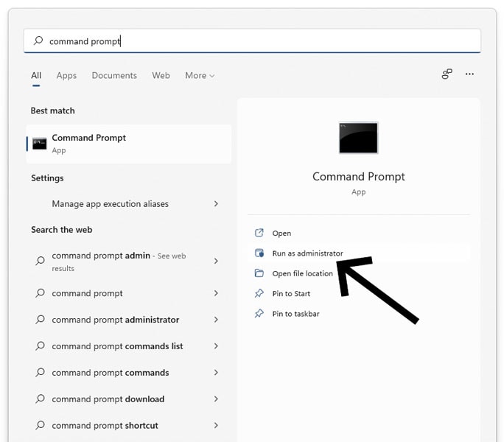Switch to the Web tab

coord(161,76)
